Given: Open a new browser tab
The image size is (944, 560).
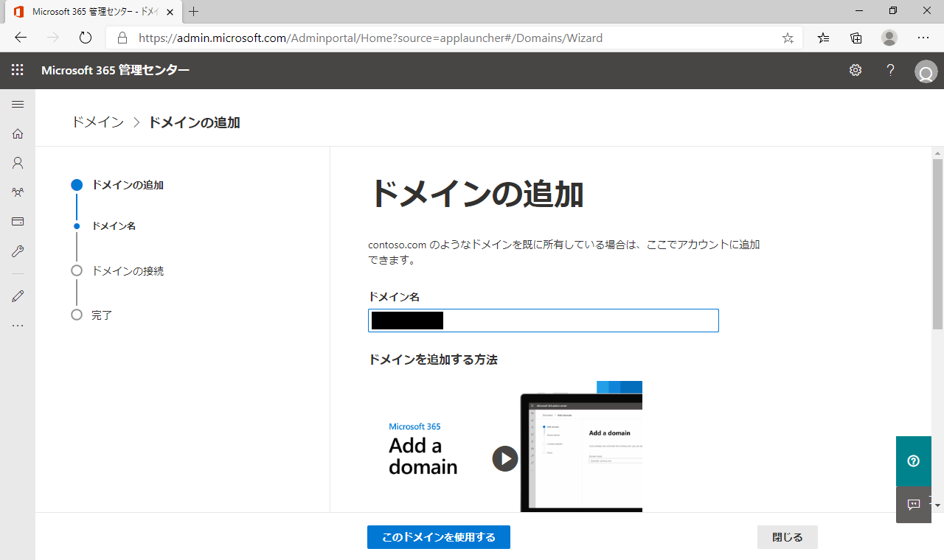Looking at the screenshot, I should point(194,12).
